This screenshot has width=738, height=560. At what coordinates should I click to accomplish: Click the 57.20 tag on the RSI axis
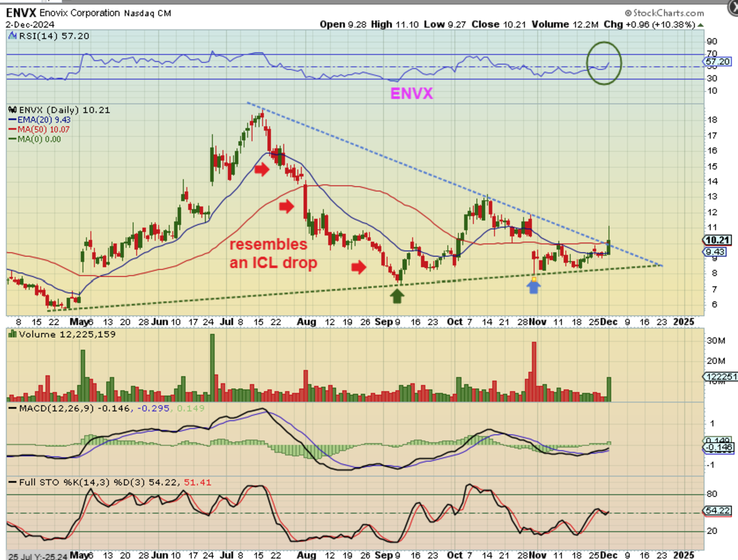point(717,62)
